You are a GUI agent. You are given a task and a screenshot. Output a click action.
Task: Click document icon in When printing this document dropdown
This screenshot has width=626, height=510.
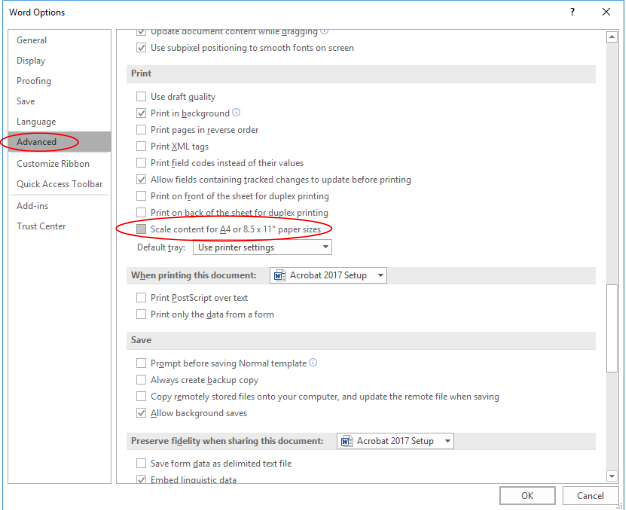click(x=279, y=275)
